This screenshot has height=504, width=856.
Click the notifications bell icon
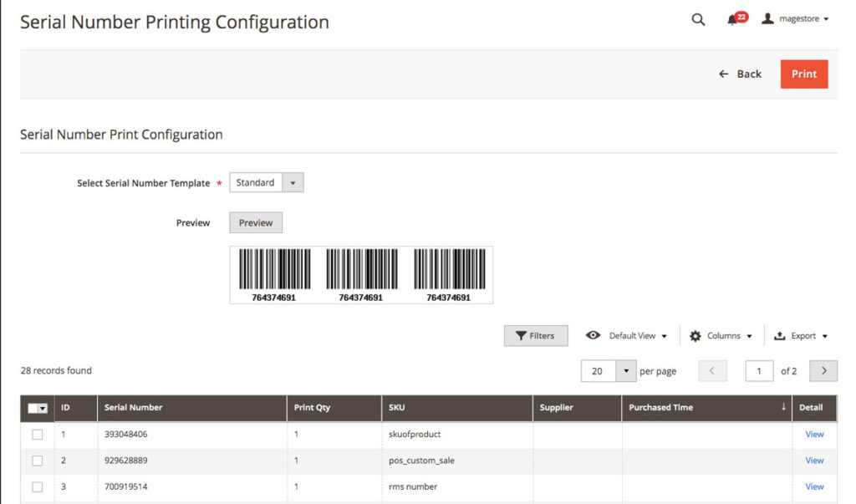730,19
